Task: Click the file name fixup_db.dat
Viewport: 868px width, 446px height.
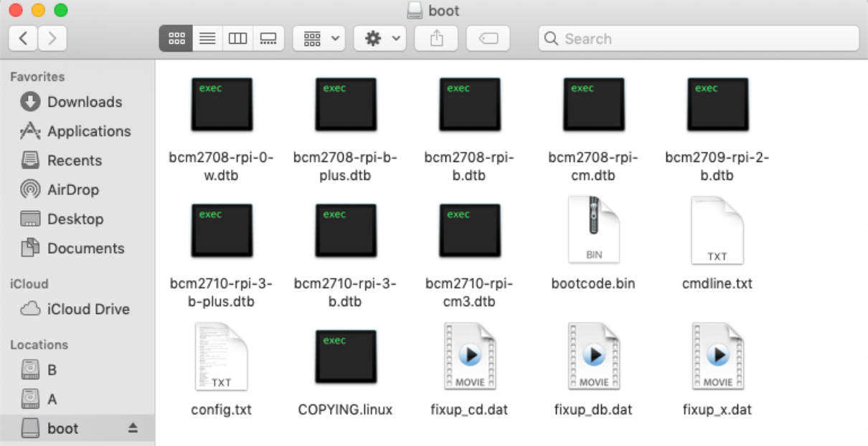Action: [x=593, y=410]
